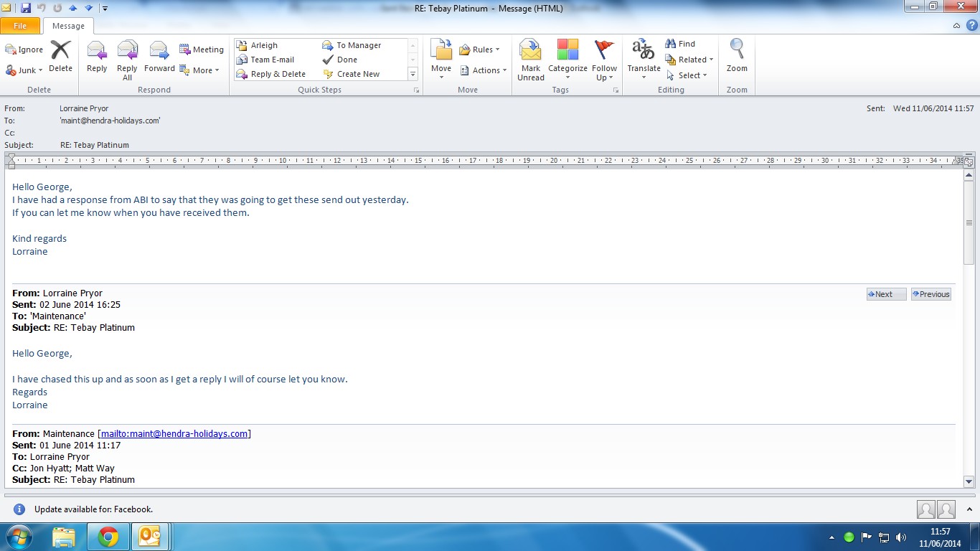Open the maint@hendra-holidays.com mailto link

(x=174, y=433)
